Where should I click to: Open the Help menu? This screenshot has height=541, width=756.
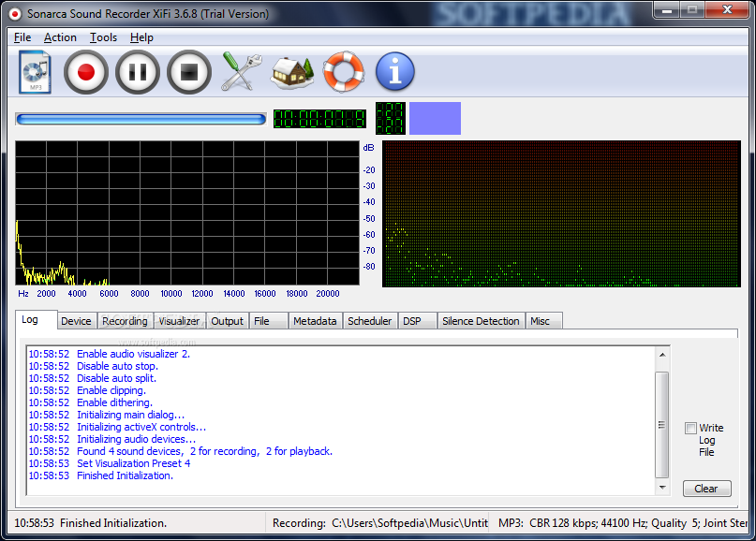[x=141, y=37]
